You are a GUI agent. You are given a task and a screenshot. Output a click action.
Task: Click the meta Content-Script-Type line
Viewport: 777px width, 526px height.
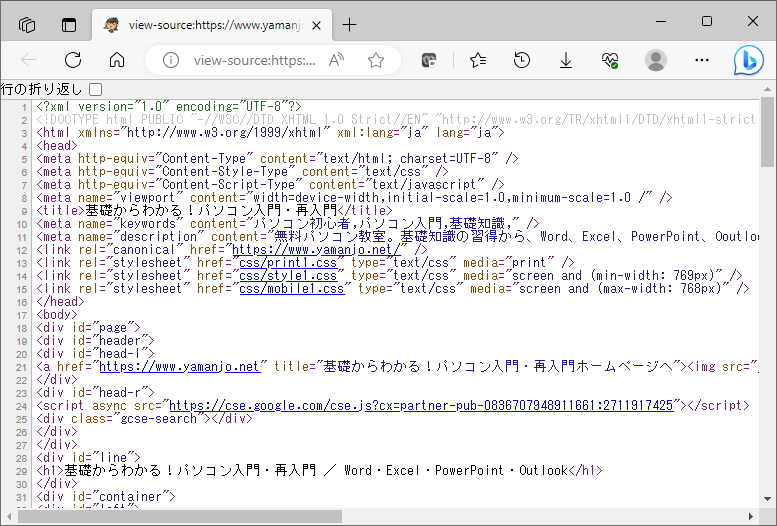(270, 185)
